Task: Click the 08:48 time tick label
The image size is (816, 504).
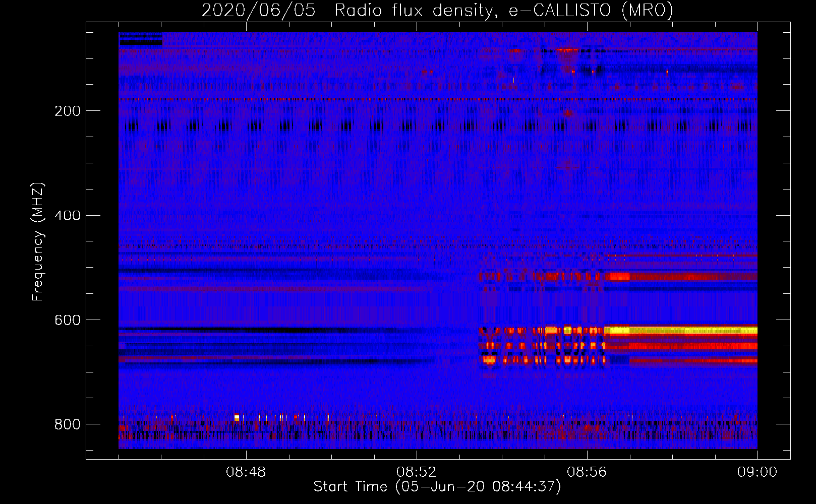Action: (246, 472)
